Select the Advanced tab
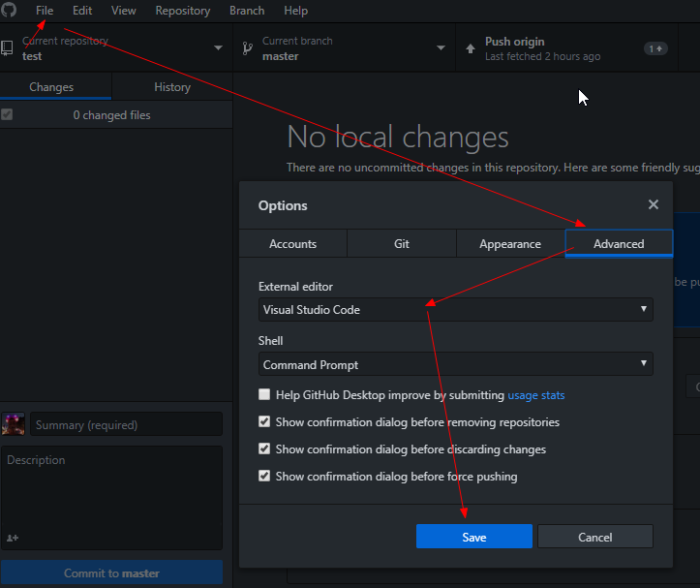The width and height of the screenshot is (700, 588). point(619,243)
